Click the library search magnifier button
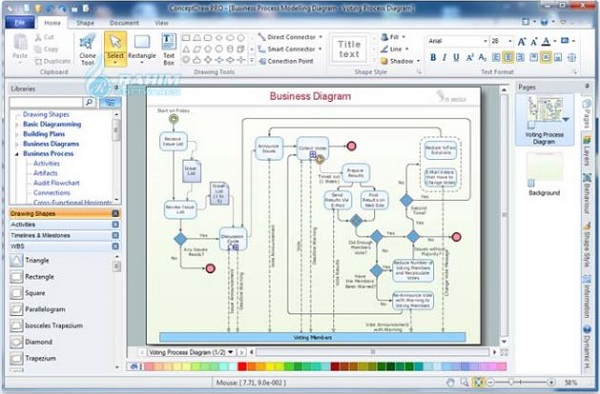This screenshot has height=394, width=600. coord(90,102)
